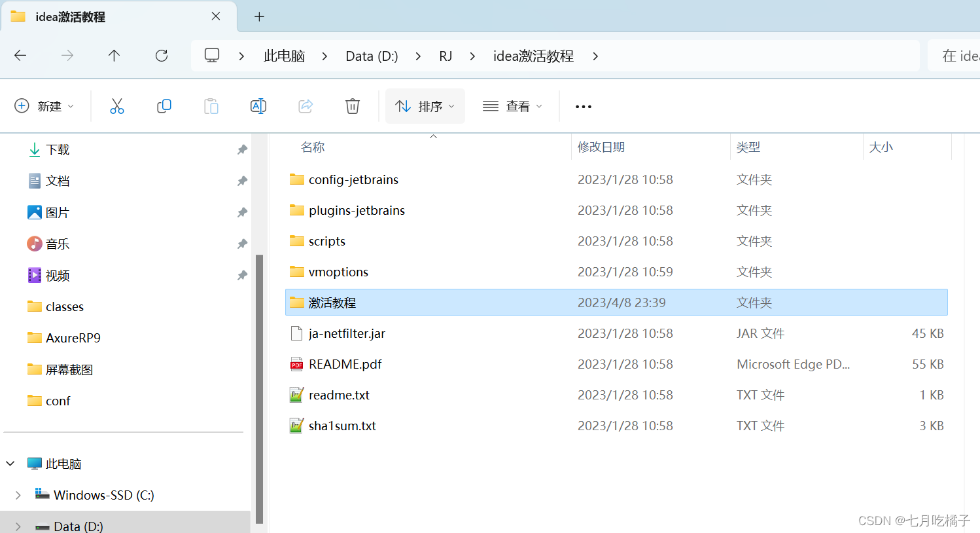
Task: Click the sha1sum.txt file icon
Action: (x=297, y=426)
